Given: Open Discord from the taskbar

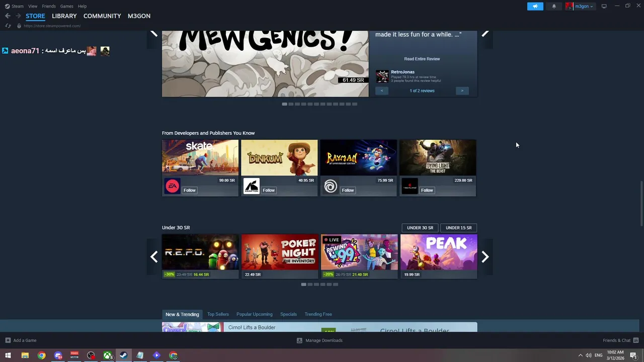Looking at the screenshot, I should click(x=58, y=355).
